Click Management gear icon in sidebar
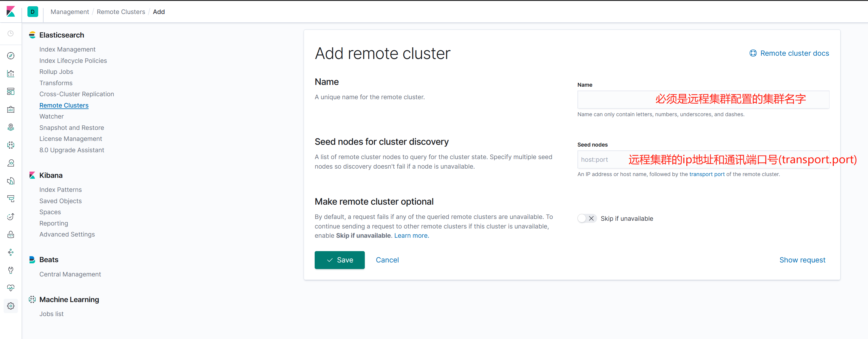The image size is (868, 339). pyautogui.click(x=11, y=306)
